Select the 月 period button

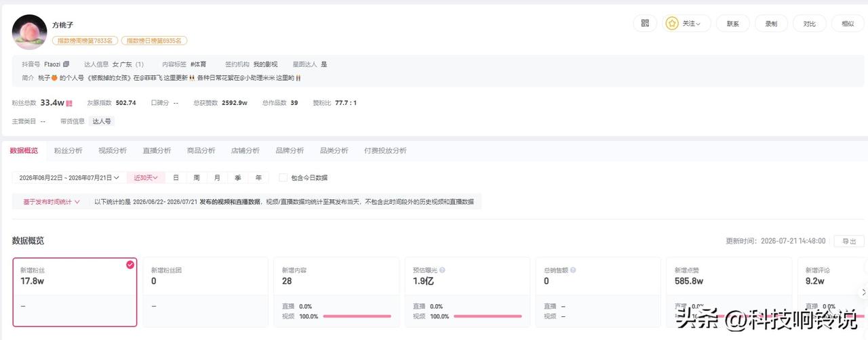(217, 177)
